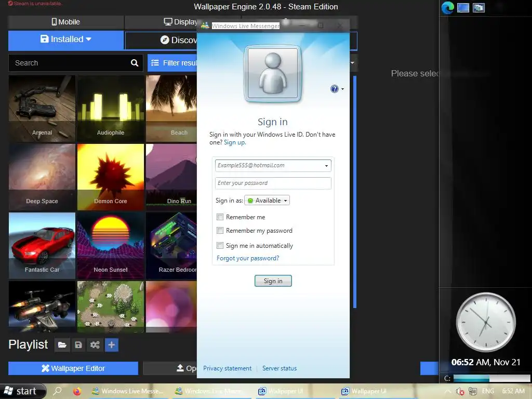This screenshot has width=532, height=399.
Task: Open the Privacy statement link
Action: (228, 368)
